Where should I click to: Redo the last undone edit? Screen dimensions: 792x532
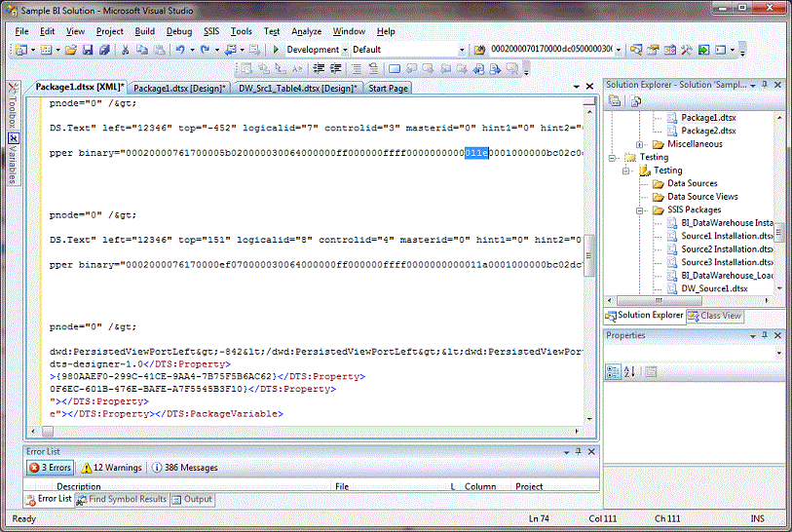pos(205,50)
